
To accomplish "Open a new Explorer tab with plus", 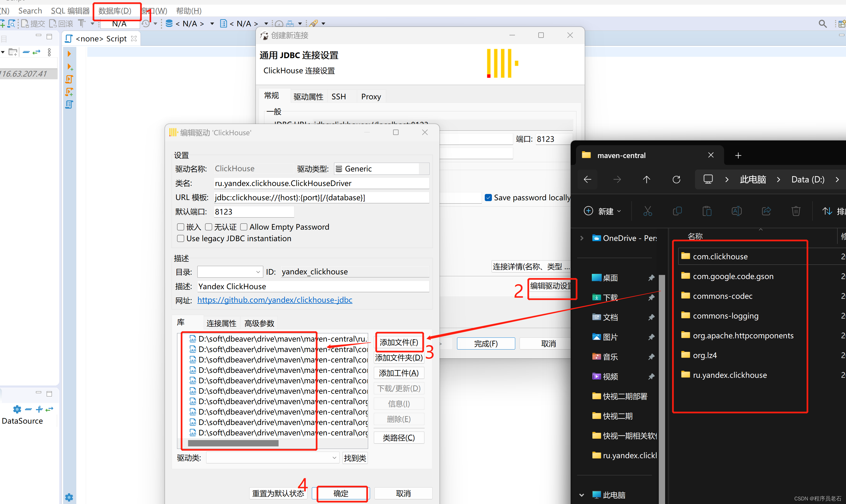I will tap(738, 155).
